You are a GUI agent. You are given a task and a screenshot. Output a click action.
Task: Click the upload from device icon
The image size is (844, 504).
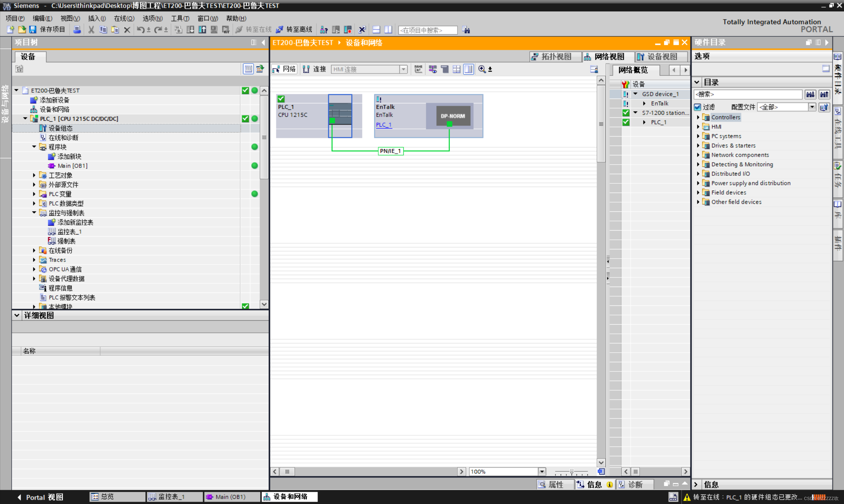click(202, 30)
